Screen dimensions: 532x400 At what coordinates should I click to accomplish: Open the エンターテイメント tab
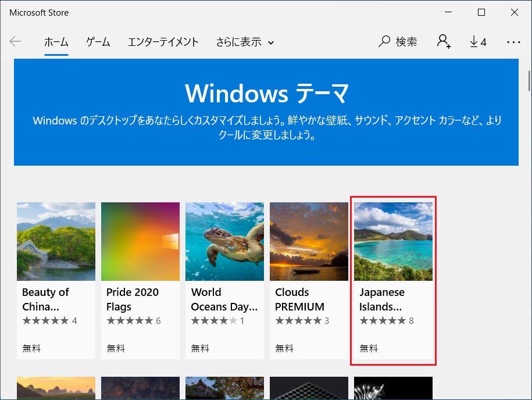(x=163, y=42)
